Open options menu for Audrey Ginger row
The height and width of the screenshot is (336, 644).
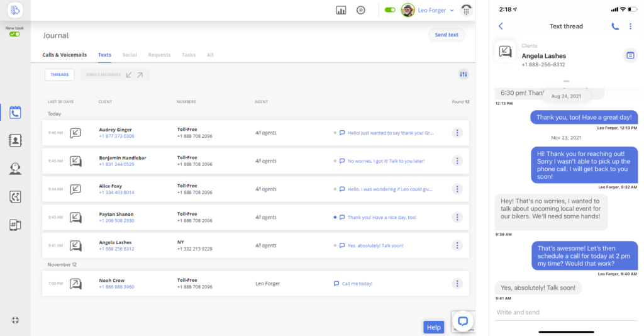pyautogui.click(x=457, y=133)
